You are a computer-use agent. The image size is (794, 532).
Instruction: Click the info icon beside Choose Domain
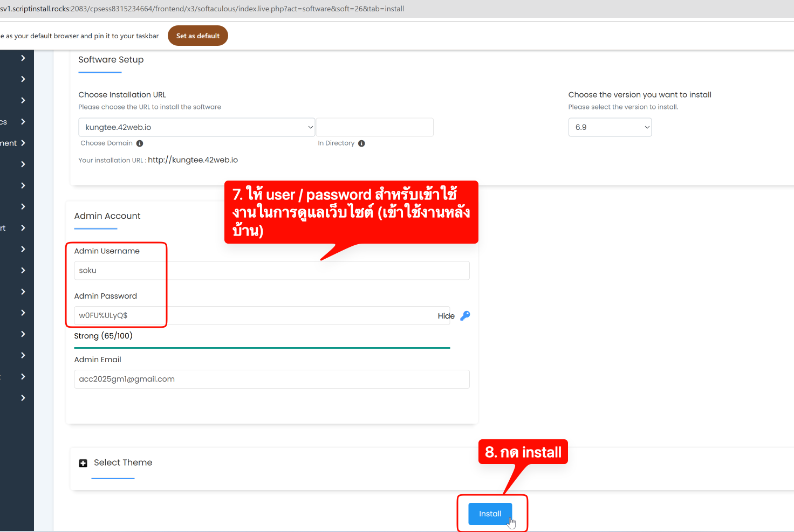click(x=140, y=143)
